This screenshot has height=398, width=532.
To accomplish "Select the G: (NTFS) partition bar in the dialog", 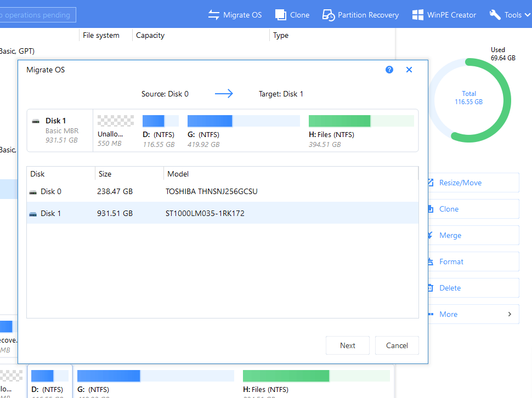I will point(244,121).
